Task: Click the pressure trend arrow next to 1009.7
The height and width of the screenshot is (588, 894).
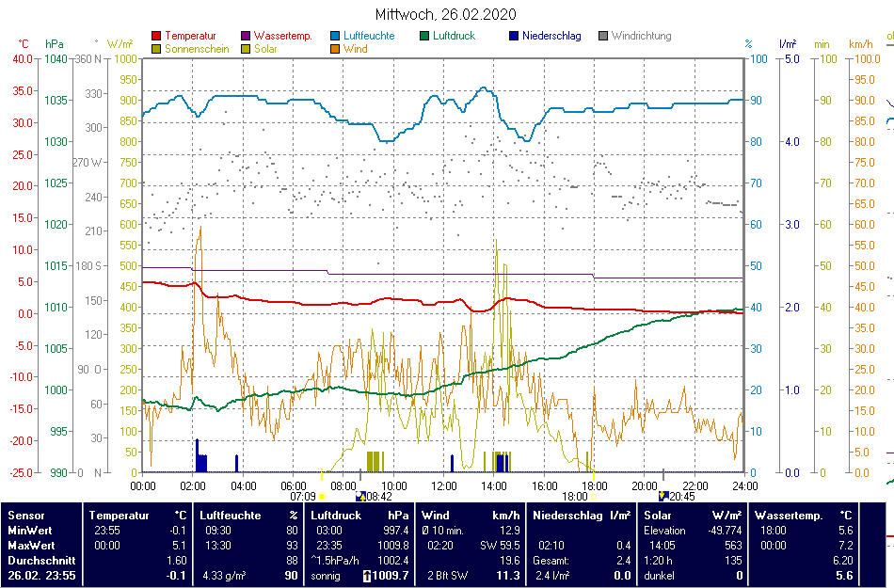Action: (367, 576)
